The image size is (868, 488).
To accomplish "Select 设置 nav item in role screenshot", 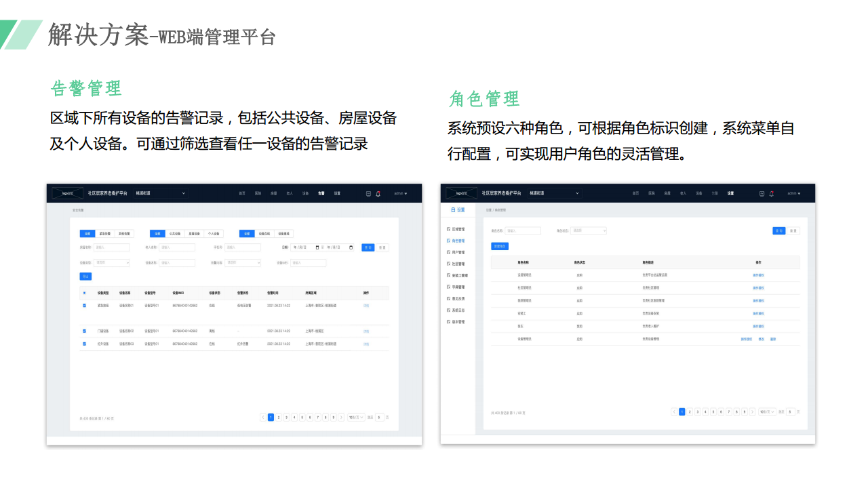I will point(730,193).
